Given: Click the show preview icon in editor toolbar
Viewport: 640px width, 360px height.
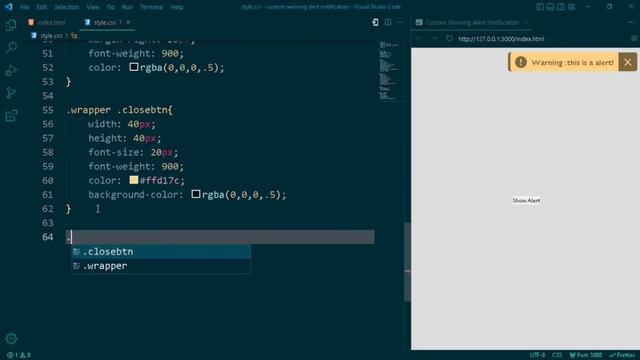Looking at the screenshot, I should point(375,22).
